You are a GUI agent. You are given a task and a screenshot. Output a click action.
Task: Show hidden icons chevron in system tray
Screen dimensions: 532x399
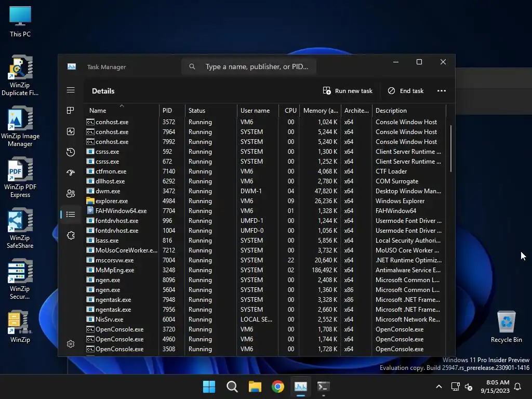tap(438, 387)
